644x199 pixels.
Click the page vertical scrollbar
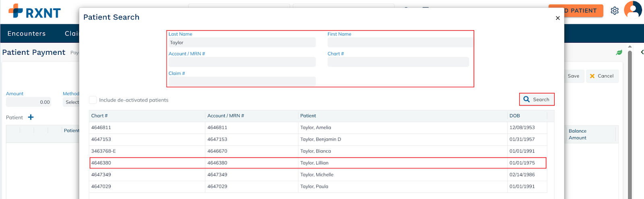pos(630,121)
